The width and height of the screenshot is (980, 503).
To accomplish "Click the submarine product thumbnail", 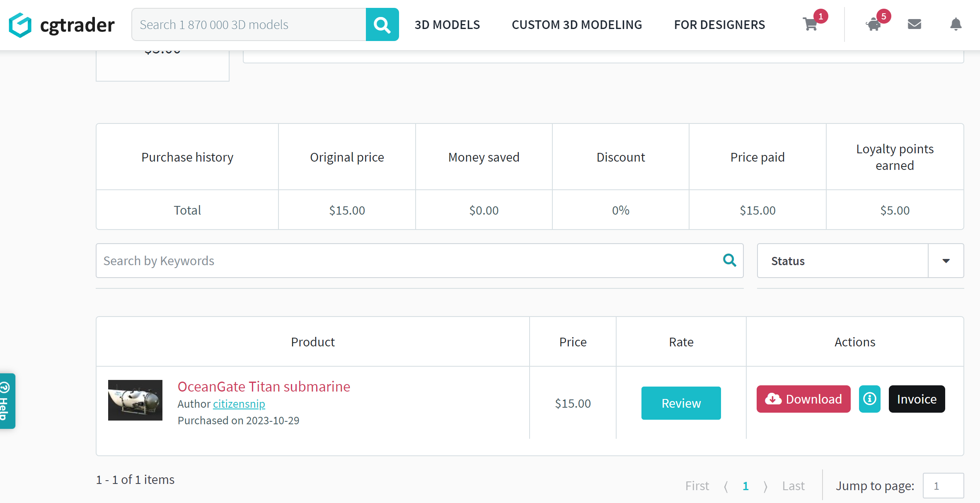I will pos(135,400).
